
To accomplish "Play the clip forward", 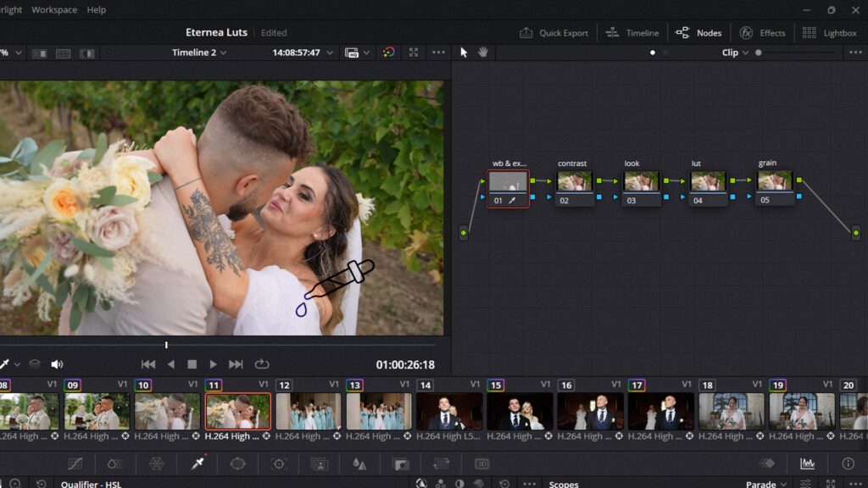I will [x=213, y=364].
